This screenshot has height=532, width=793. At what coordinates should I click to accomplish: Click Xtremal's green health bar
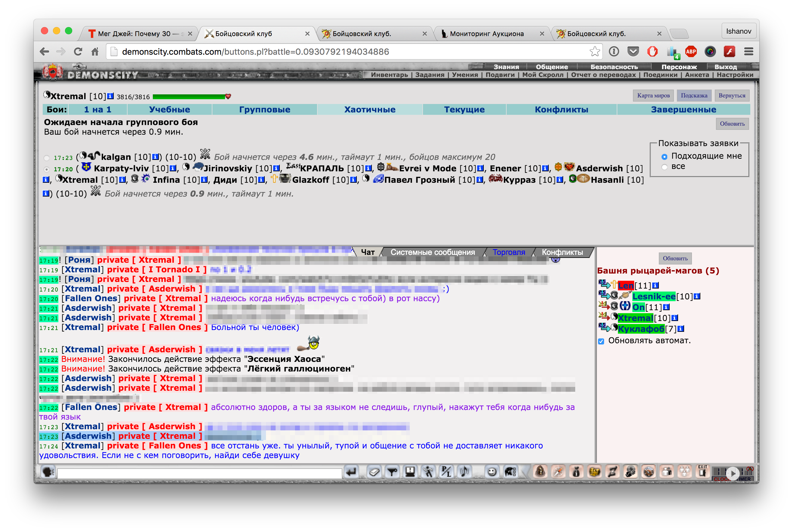(x=189, y=97)
